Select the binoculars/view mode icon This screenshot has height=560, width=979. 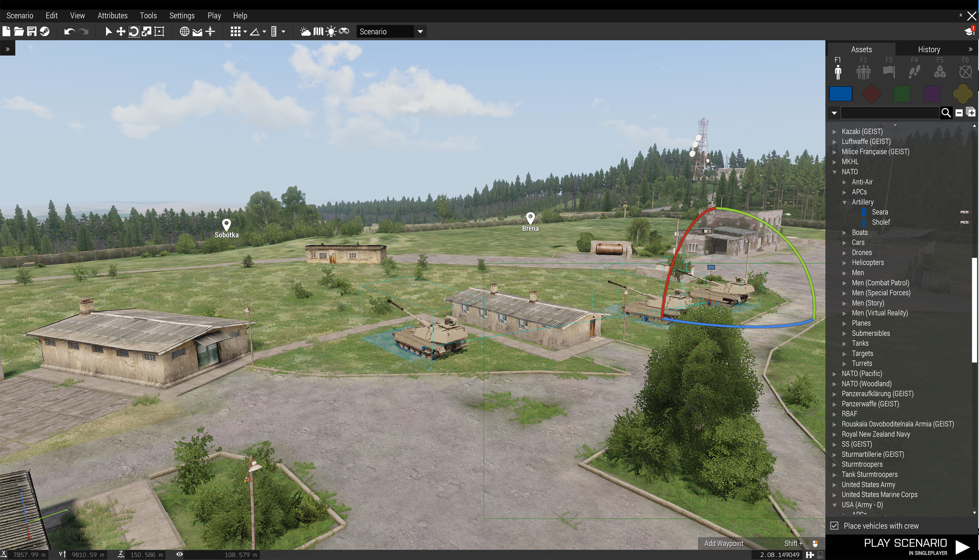pos(343,31)
